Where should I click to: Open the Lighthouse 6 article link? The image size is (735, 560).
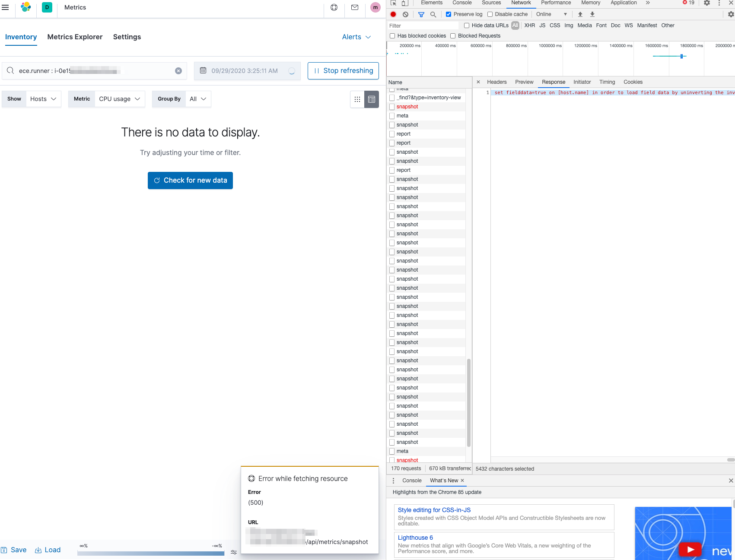(x=415, y=537)
